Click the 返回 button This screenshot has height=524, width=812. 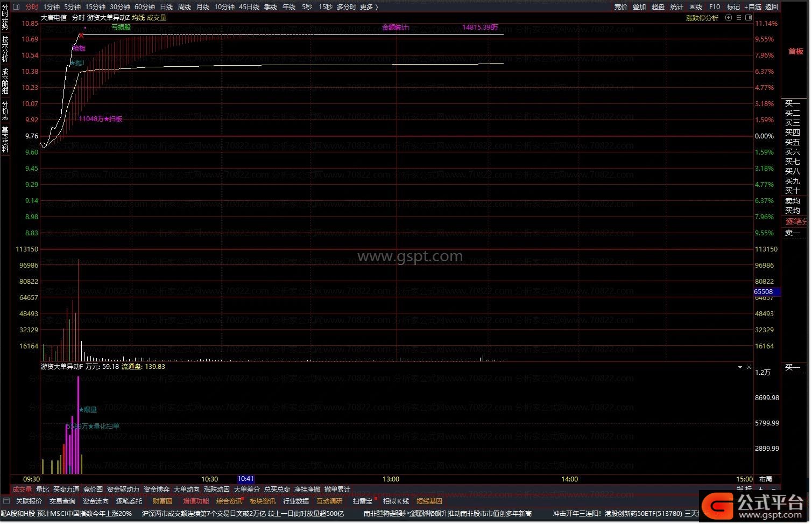(x=772, y=7)
